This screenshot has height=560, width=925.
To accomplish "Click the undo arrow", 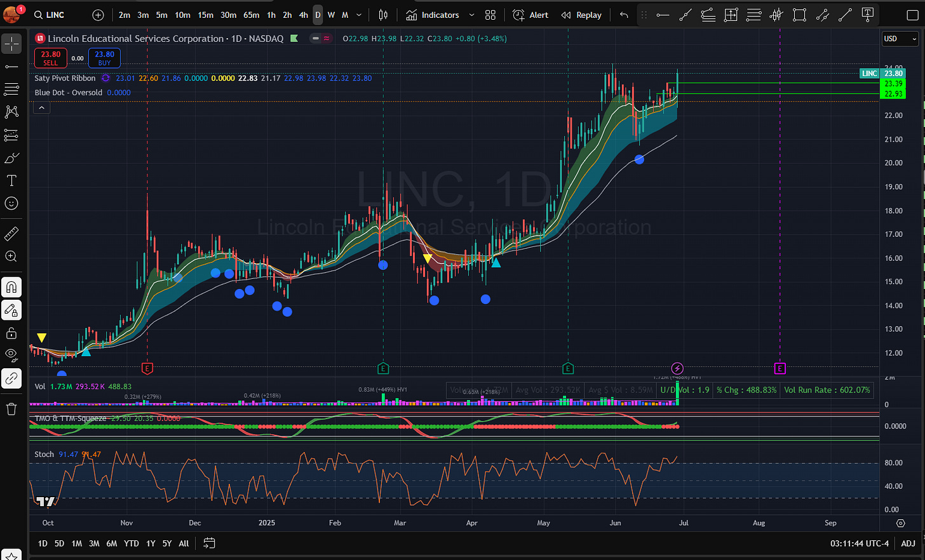I will tap(624, 15).
